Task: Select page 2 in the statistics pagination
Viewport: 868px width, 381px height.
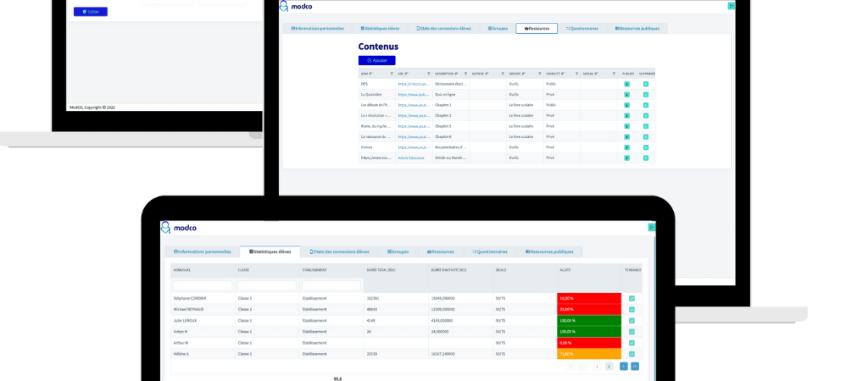Action: (x=609, y=366)
